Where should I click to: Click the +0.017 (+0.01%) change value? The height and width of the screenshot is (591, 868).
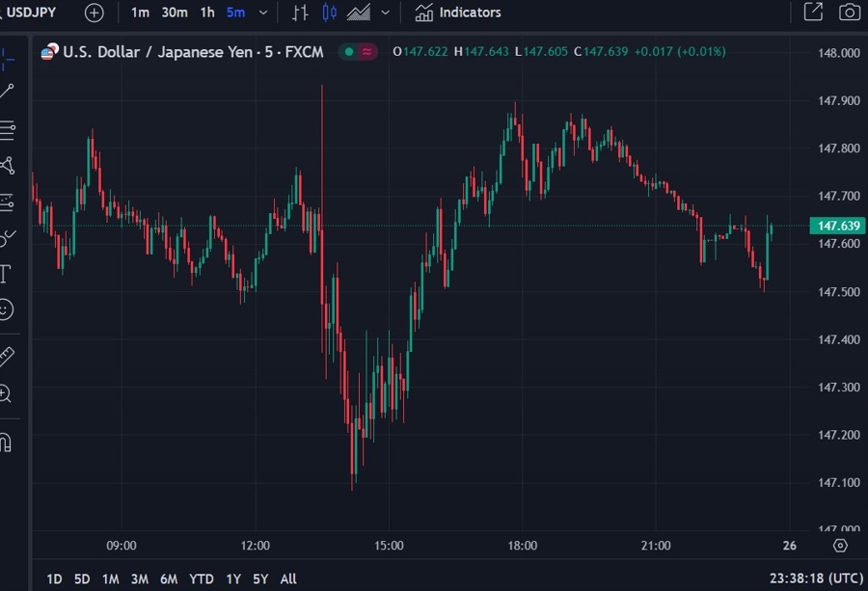pyautogui.click(x=680, y=51)
